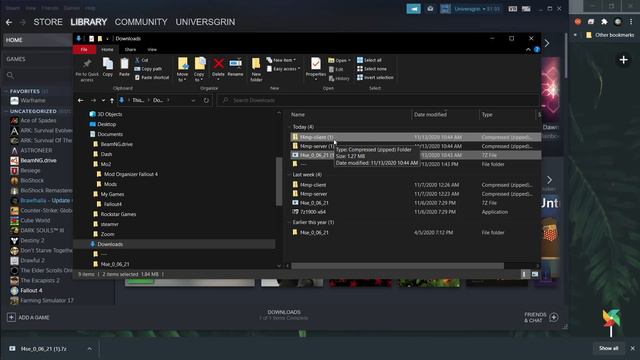Image resolution: width=640 pixels, height=360 pixels.
Task: Click Pin to Quick access in ribbon
Action: click(87, 69)
